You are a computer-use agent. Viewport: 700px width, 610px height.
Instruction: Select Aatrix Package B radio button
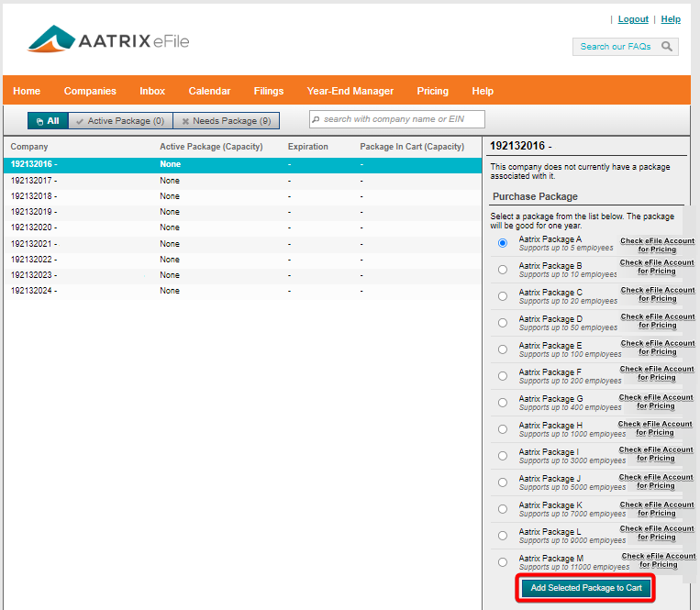click(x=503, y=270)
